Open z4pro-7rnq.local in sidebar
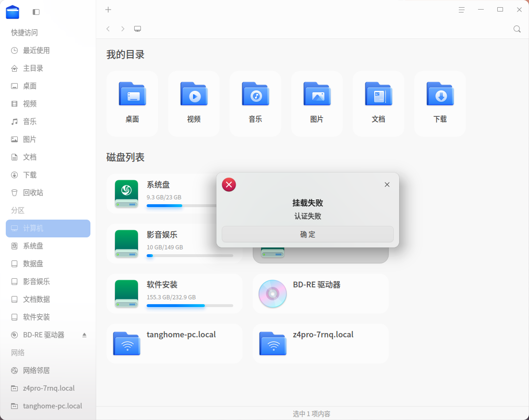This screenshot has height=420, width=529. (48, 388)
